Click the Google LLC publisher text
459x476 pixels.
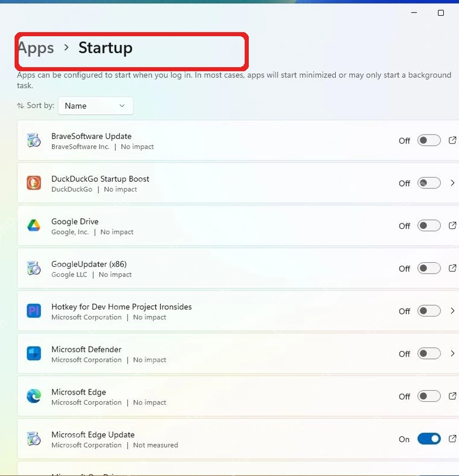tap(69, 274)
